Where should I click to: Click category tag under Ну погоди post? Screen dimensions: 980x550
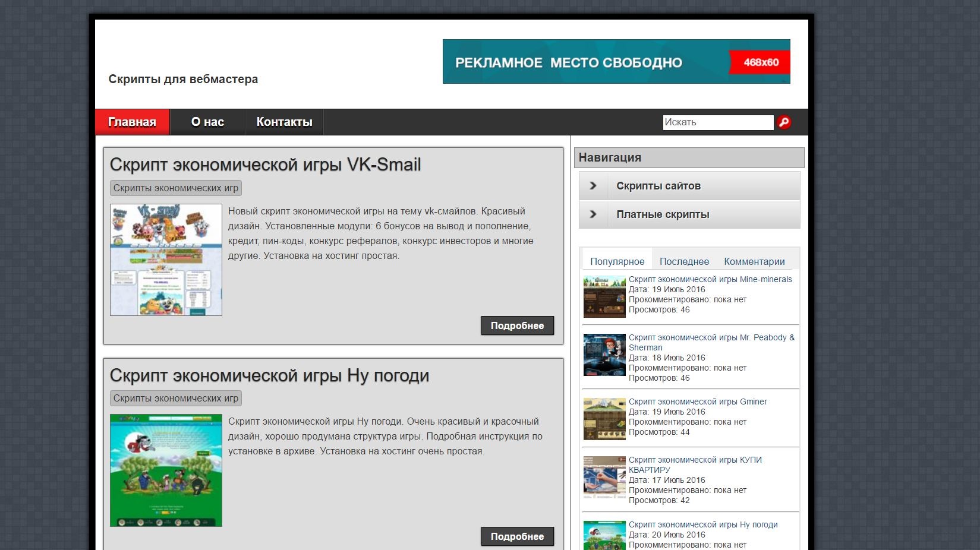tap(176, 398)
